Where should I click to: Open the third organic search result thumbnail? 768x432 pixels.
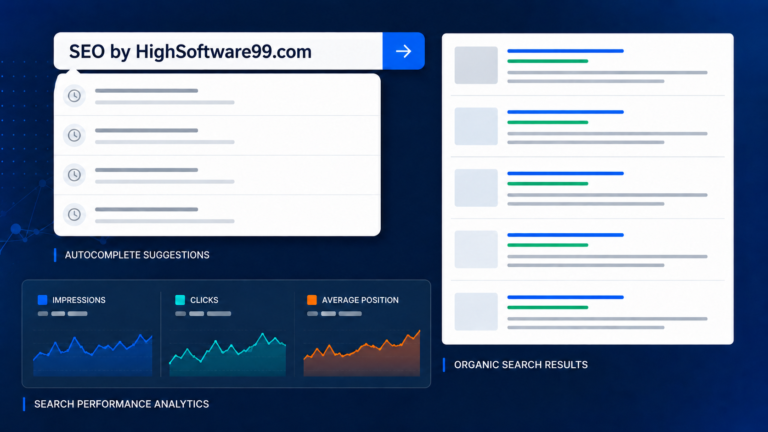pos(476,188)
